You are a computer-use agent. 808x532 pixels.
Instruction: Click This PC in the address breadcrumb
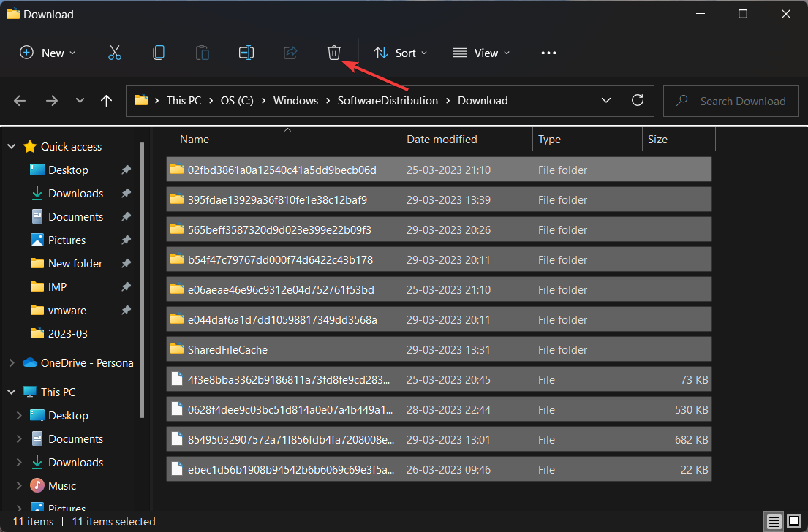[x=184, y=100]
